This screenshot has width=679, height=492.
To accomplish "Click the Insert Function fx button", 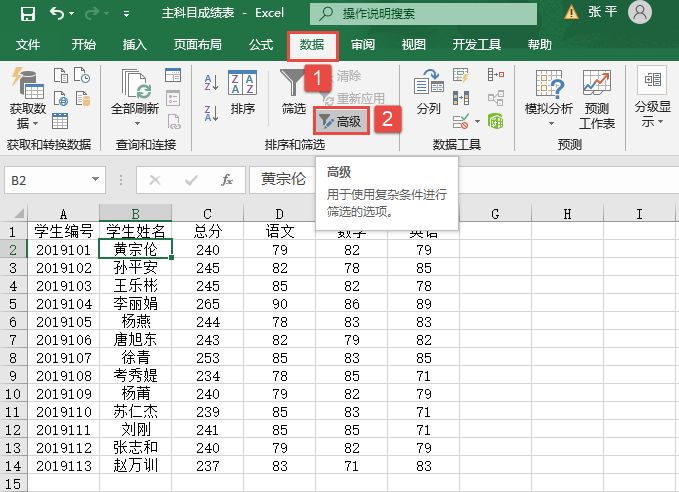I will pyautogui.click(x=226, y=180).
